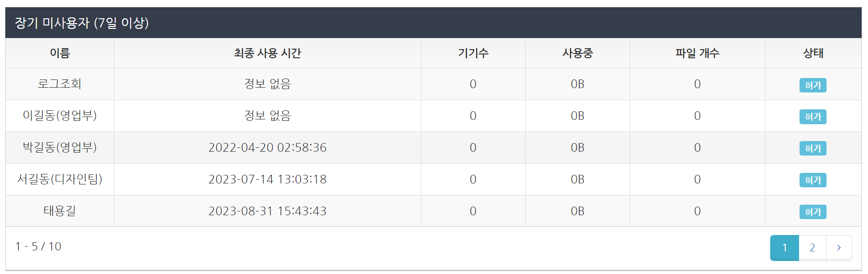Image resolution: width=868 pixels, height=274 pixels.
Task: Click the 사용중 column header
Action: [577, 53]
